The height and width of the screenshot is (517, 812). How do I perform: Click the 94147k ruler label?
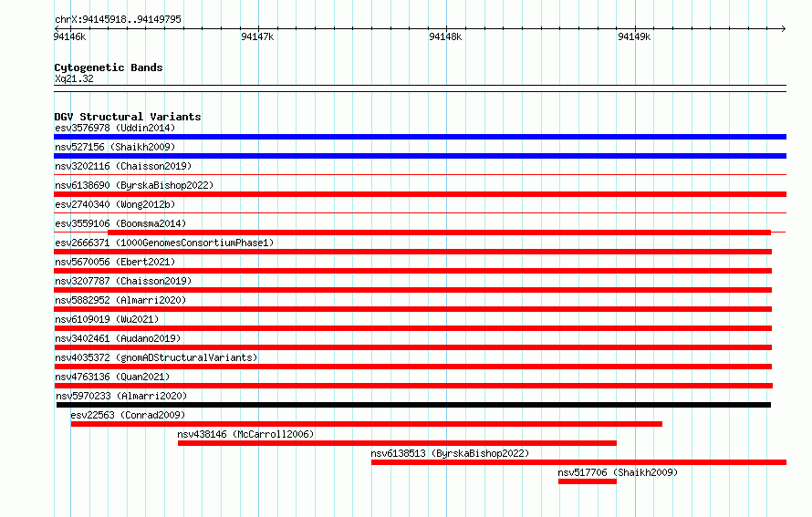tap(257, 36)
